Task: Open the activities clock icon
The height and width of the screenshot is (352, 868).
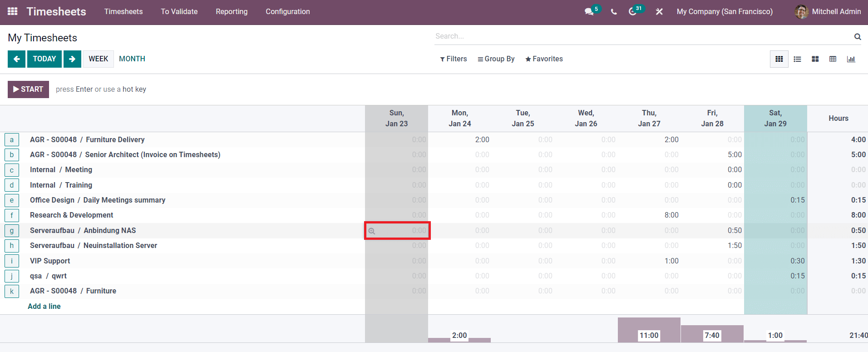Action: (632, 12)
